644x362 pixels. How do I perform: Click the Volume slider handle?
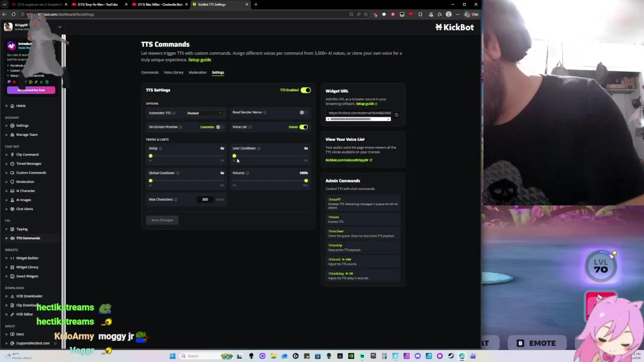click(306, 180)
